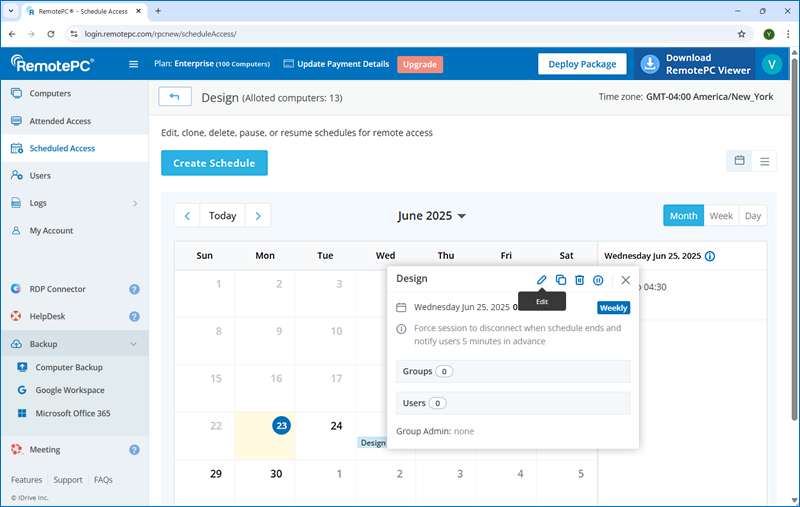800x507 pixels.
Task: Click the back arrow button beside Design
Action: pos(175,97)
